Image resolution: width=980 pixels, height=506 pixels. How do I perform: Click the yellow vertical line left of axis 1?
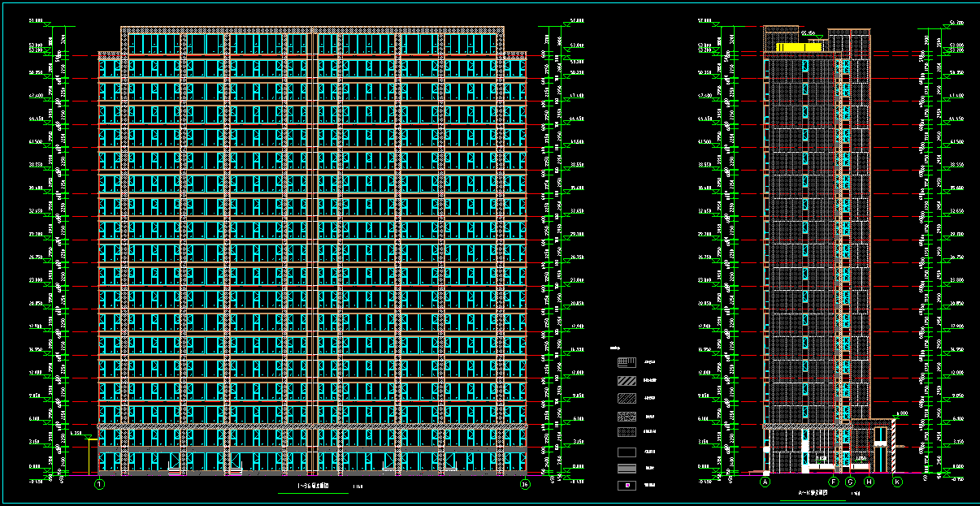pyautogui.click(x=88, y=456)
